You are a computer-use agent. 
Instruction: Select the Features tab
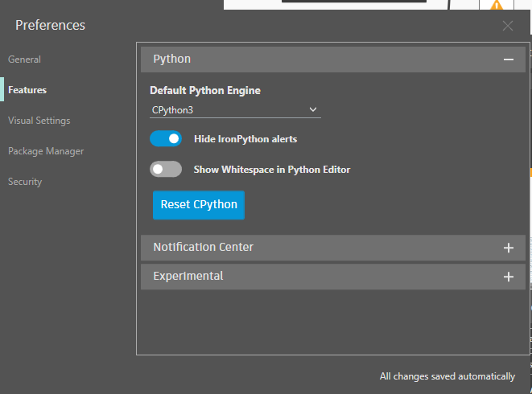pos(27,90)
